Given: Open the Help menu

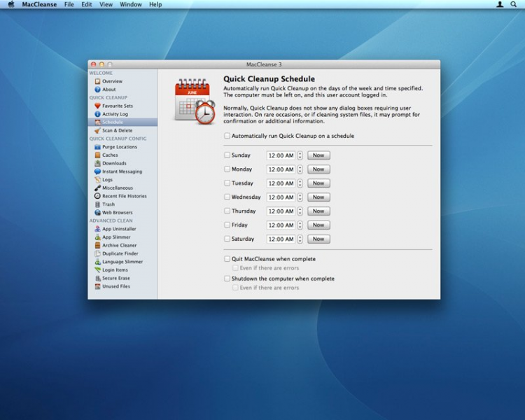Looking at the screenshot, I should point(155,4).
